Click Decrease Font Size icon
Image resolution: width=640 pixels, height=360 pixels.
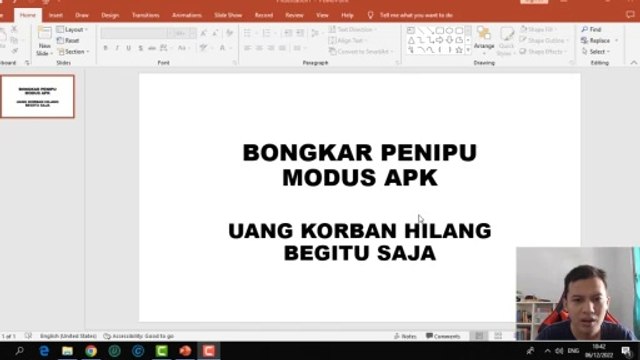point(215,33)
